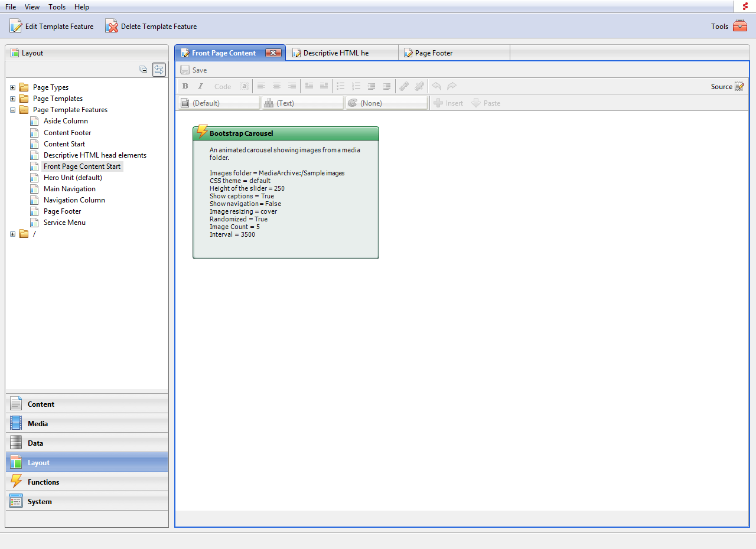Expand the Page Types folder

click(x=12, y=87)
